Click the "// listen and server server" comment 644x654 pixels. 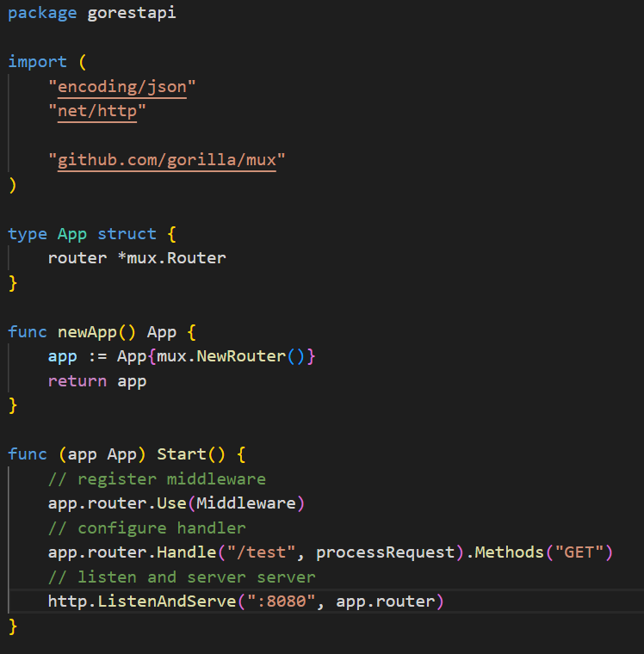pos(182,577)
